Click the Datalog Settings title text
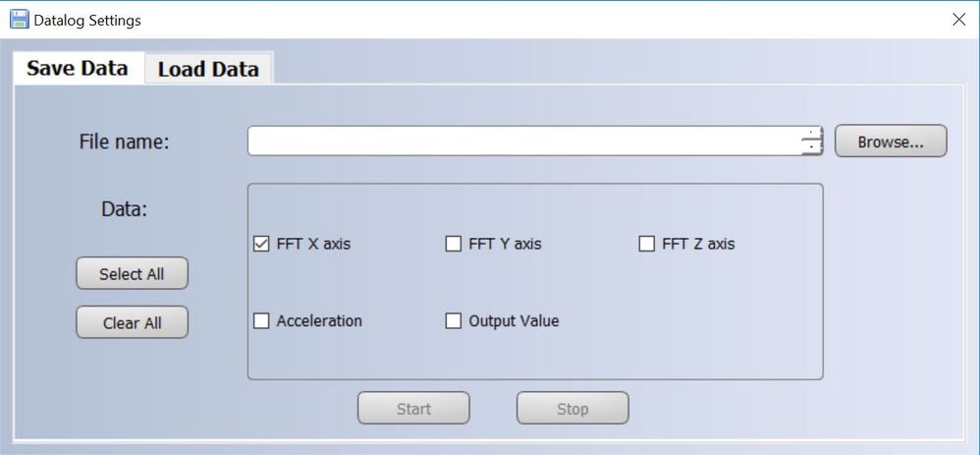 pyautogui.click(x=87, y=20)
